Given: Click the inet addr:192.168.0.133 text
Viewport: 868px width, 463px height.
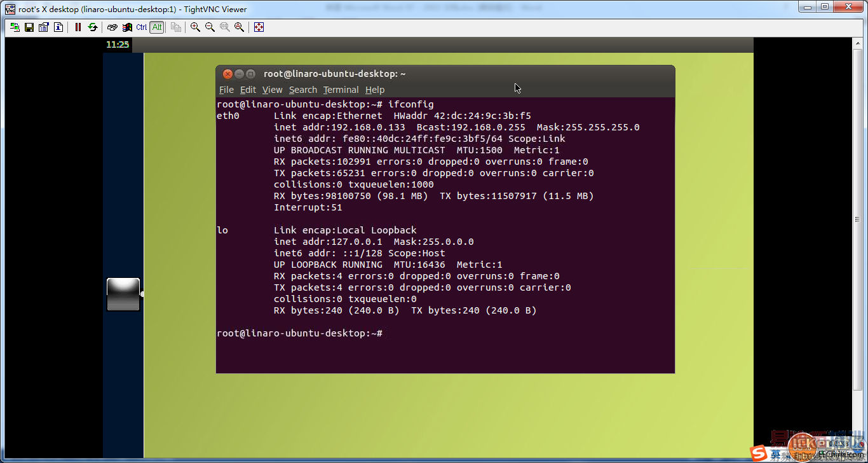Looking at the screenshot, I should 340,127.
